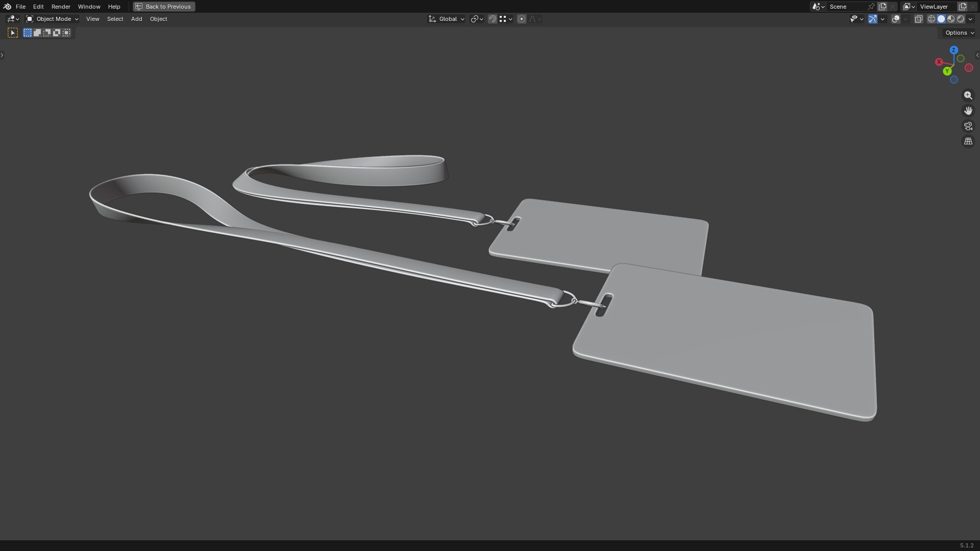Open the Window menu
This screenshot has width=980, height=551.
[x=89, y=7]
